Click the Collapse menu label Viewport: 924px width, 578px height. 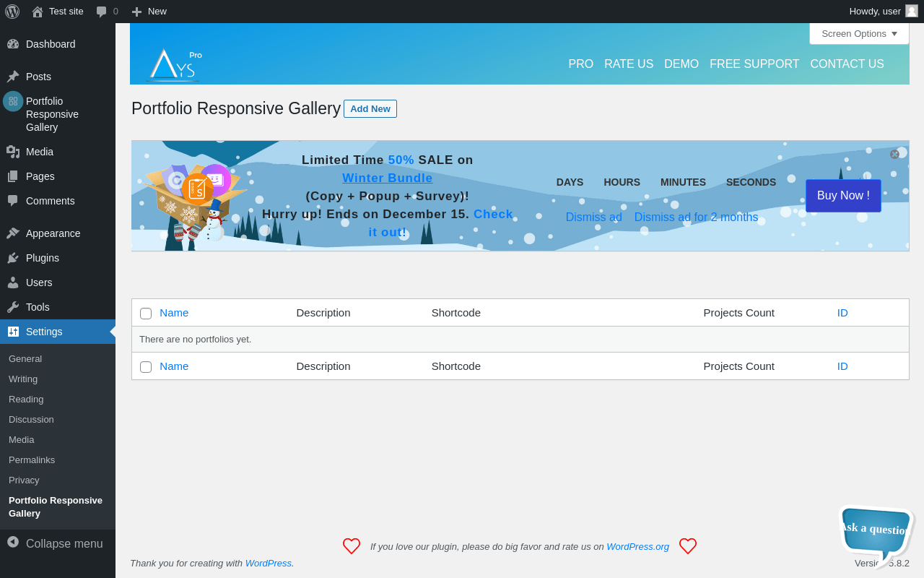click(x=64, y=543)
